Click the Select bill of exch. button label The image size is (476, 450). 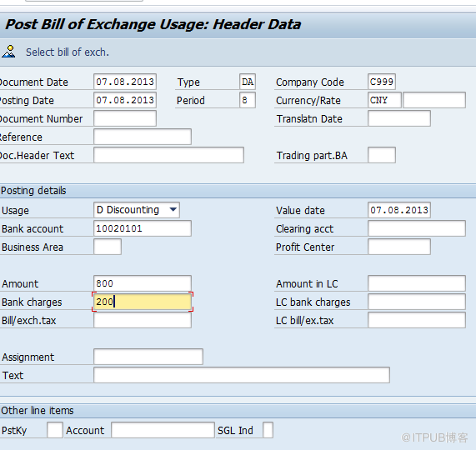point(67,52)
